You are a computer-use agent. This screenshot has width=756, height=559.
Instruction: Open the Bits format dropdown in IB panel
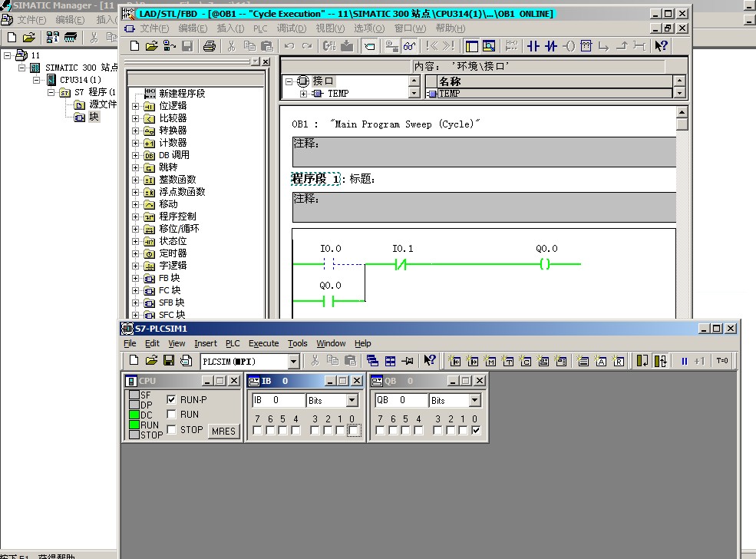point(352,401)
